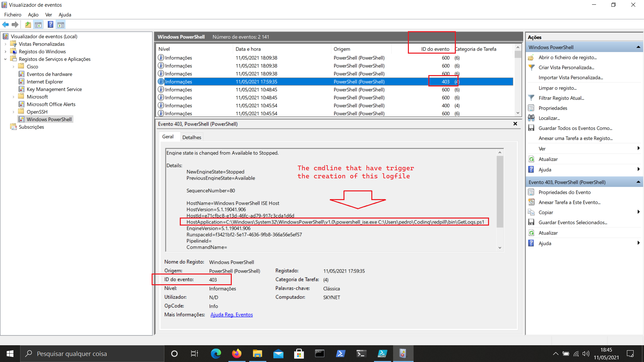Apply Filtrar Registo Atual funnel icon

pos(531,98)
